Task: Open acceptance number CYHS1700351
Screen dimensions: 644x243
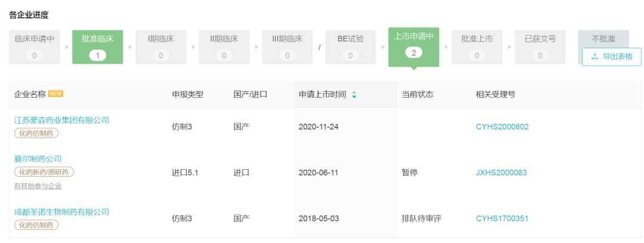Action: [502, 219]
